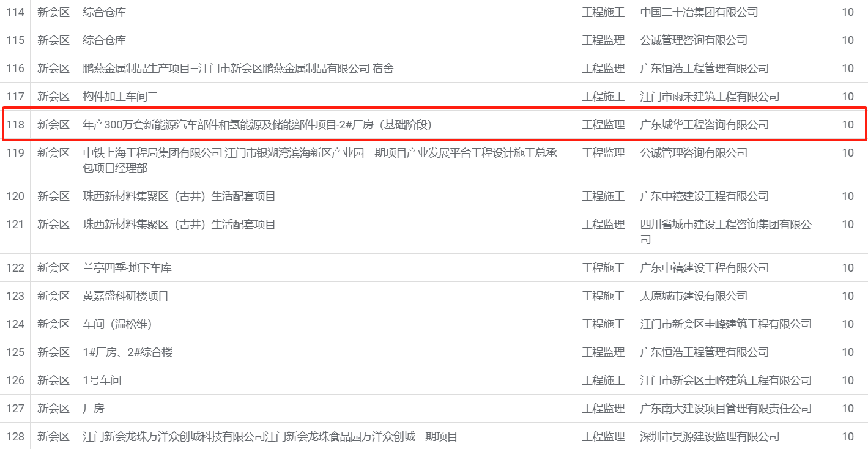Click 新会区 district cell in row 122
Screen dimensions: 868x449
pyautogui.click(x=53, y=268)
